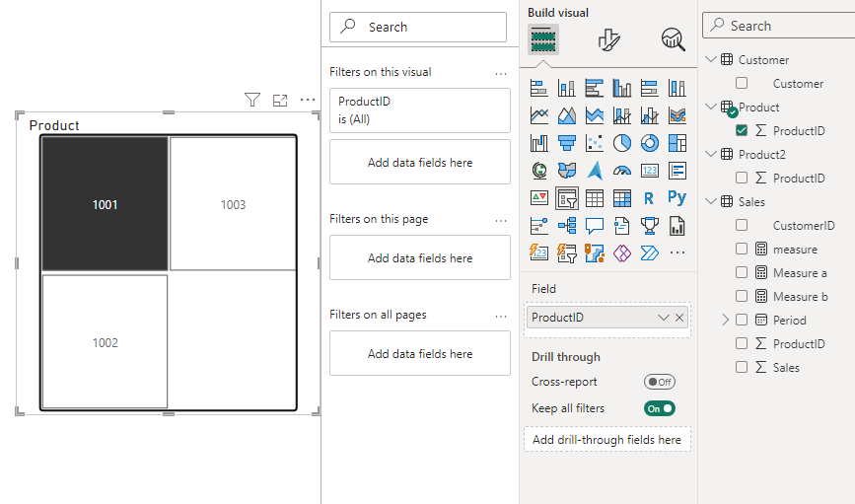Collapse the Product2 table
Image resolution: width=855 pixels, height=504 pixels.
coord(710,154)
